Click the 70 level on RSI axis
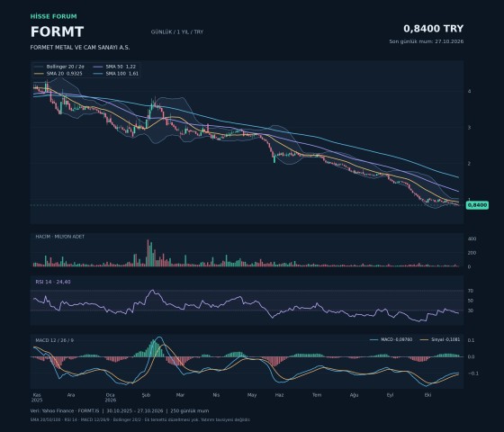This screenshot has height=432, width=504. click(471, 291)
